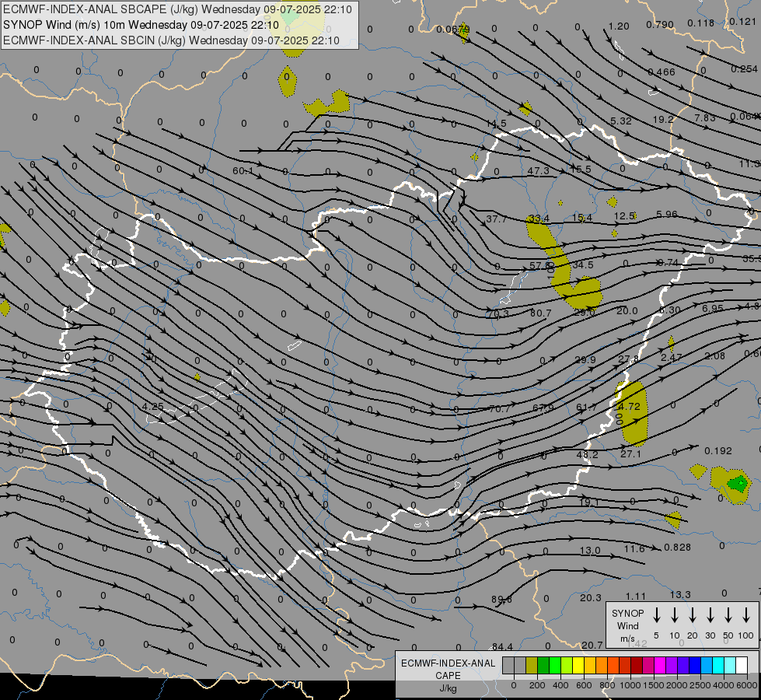
Task: Click the 5.96 value on the map
Action: (x=667, y=214)
